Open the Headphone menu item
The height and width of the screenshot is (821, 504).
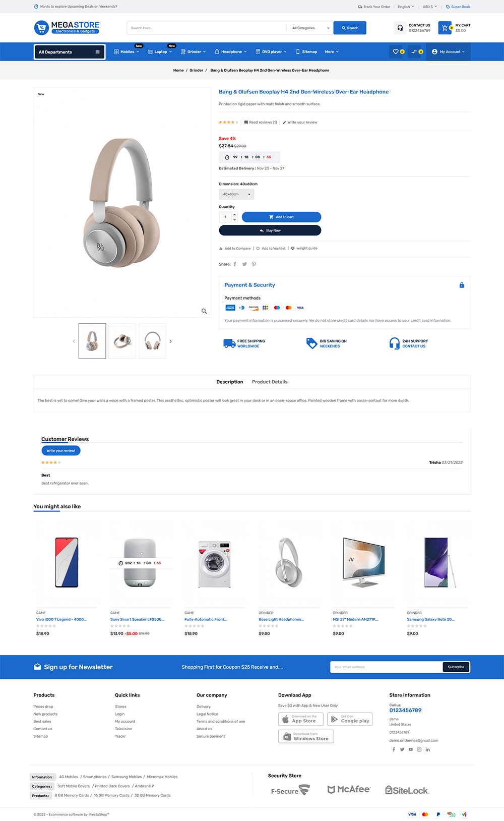(231, 51)
